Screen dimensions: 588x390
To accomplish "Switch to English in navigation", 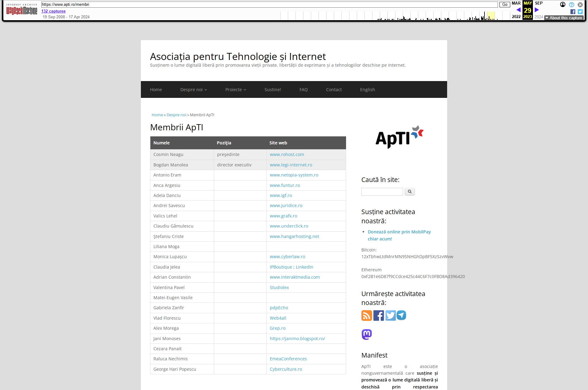I will (x=367, y=90).
